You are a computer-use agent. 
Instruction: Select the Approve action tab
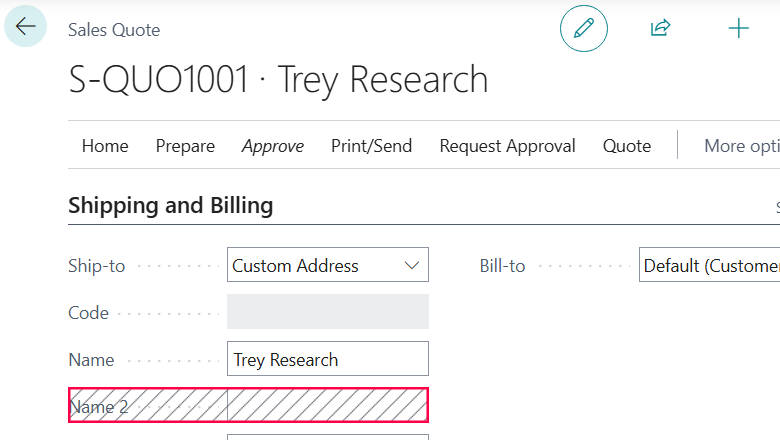tap(273, 146)
